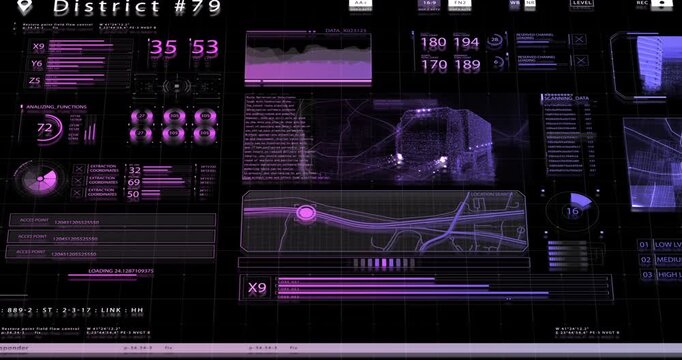Click the record dot indicator beside REC
The width and height of the screenshot is (682, 360).
point(661,3)
